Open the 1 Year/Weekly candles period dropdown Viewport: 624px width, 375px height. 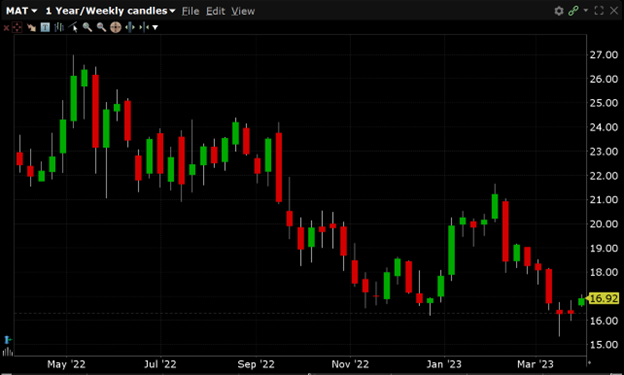coord(110,11)
